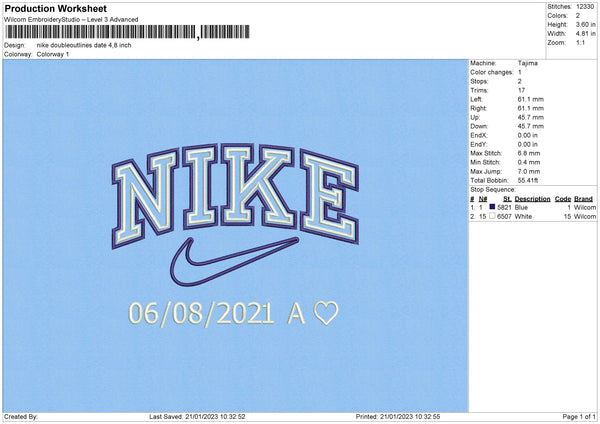This screenshot has height=424, width=600.
Task: Click the Up value '45.7 mm'
Action: click(531, 117)
